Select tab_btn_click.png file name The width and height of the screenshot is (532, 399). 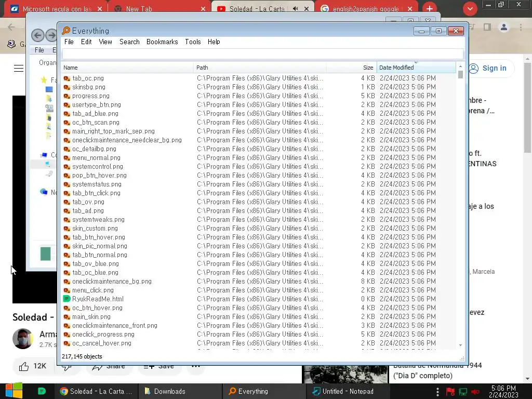click(96, 193)
